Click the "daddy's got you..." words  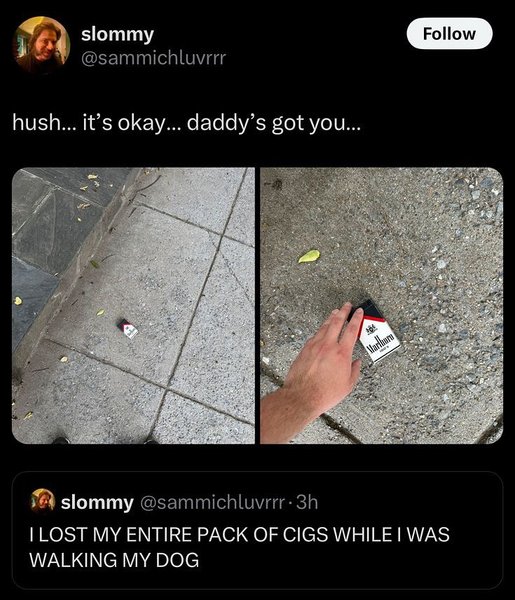(274, 123)
